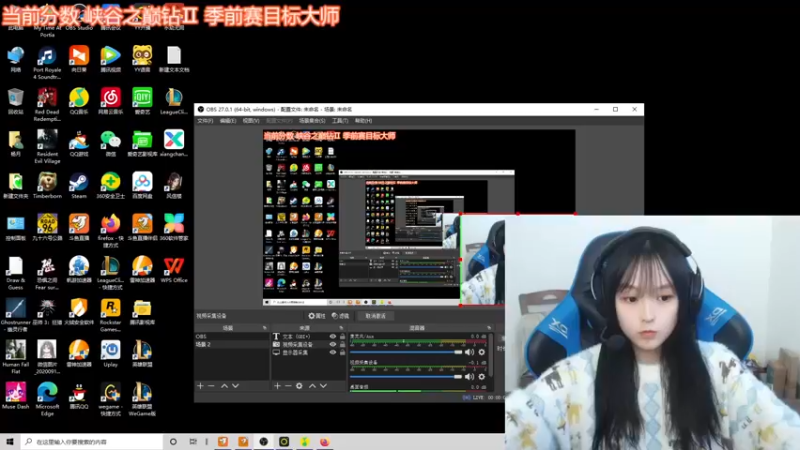Select the display capture source row
800x450 pixels.
[x=309, y=353]
